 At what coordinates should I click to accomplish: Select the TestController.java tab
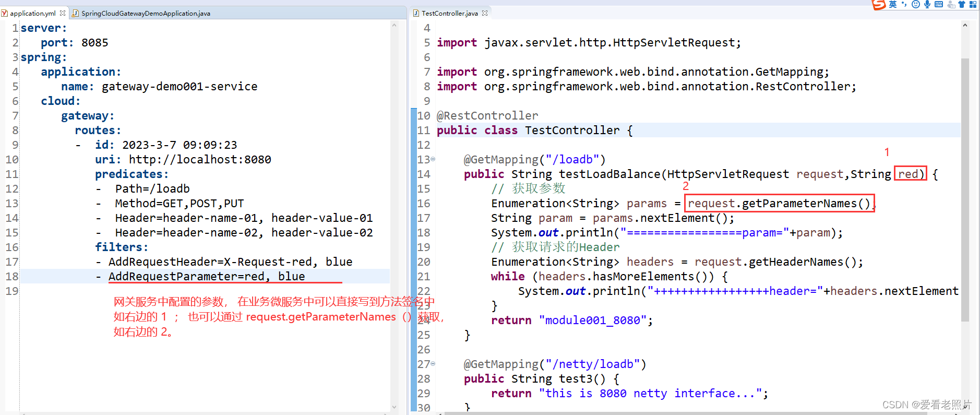tap(450, 13)
